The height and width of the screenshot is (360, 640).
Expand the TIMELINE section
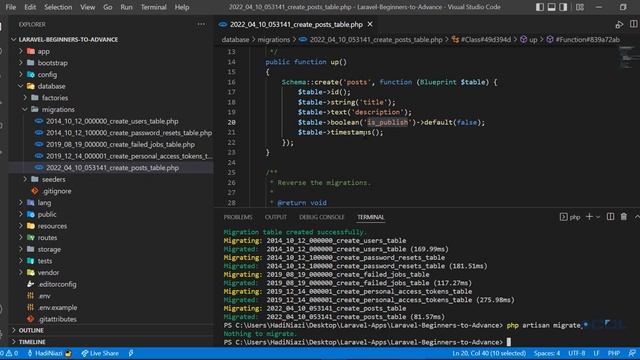pyautogui.click(x=14, y=342)
